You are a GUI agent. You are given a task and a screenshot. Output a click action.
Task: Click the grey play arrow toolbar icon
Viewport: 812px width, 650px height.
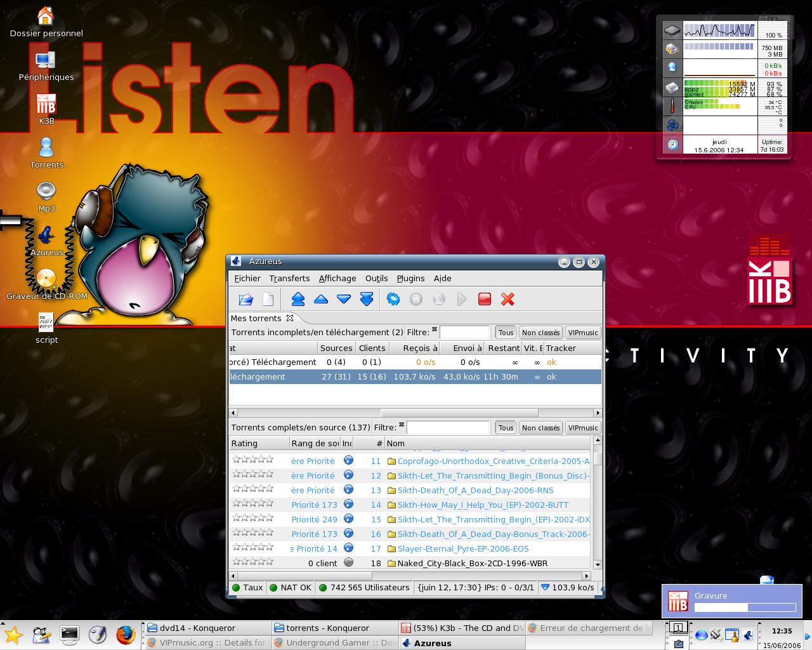point(462,299)
